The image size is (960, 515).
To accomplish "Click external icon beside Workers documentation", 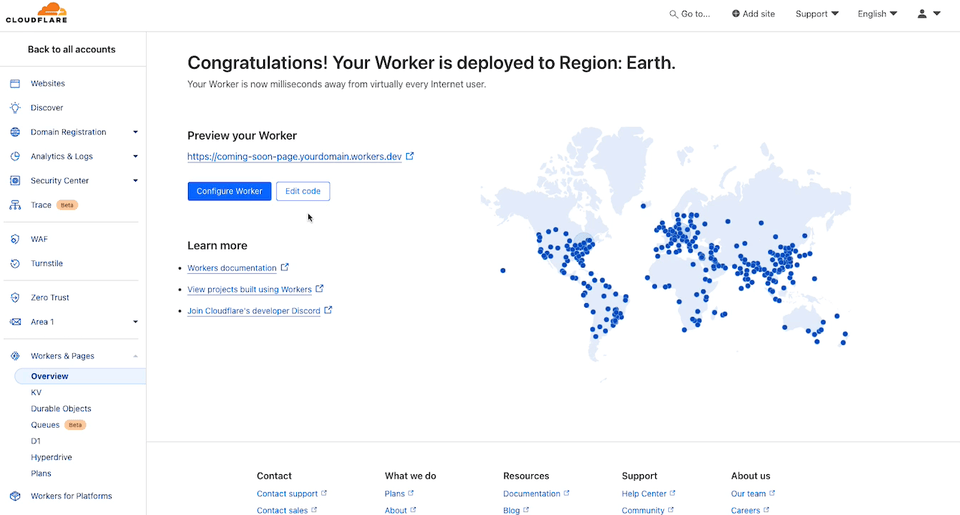I will click(285, 267).
